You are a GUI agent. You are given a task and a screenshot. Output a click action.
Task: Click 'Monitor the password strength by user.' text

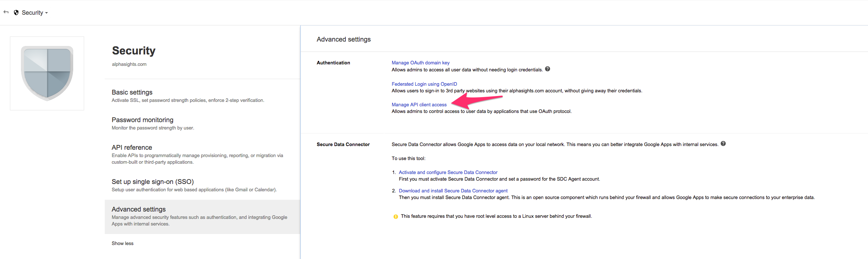tap(153, 128)
